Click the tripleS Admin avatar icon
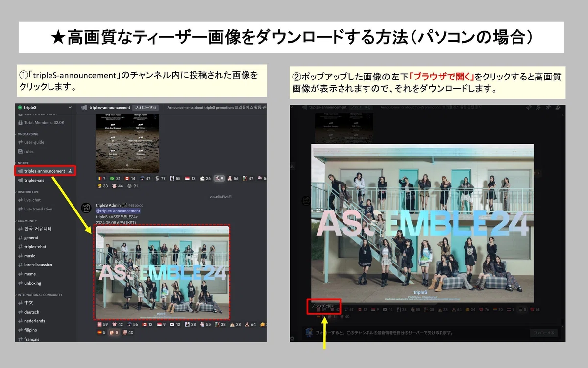The image size is (588, 368). [x=86, y=208]
